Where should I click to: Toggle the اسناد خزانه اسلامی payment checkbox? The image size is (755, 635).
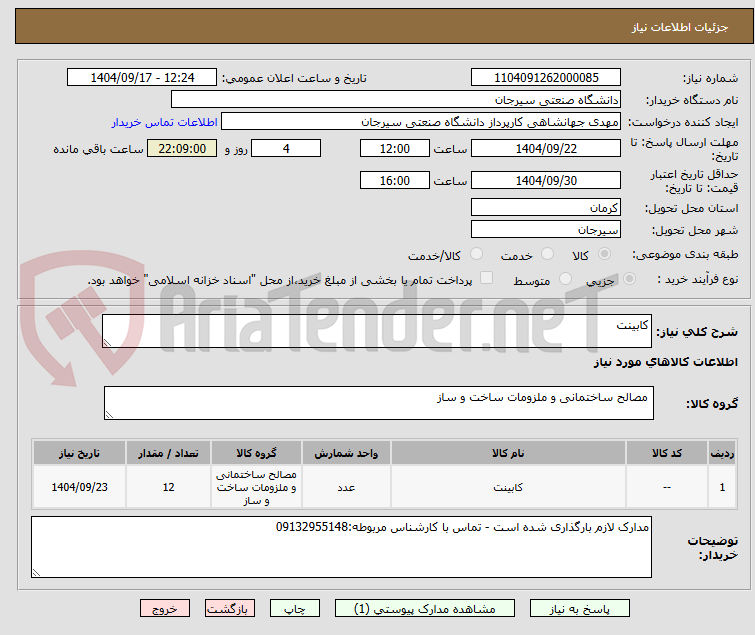[x=487, y=278]
